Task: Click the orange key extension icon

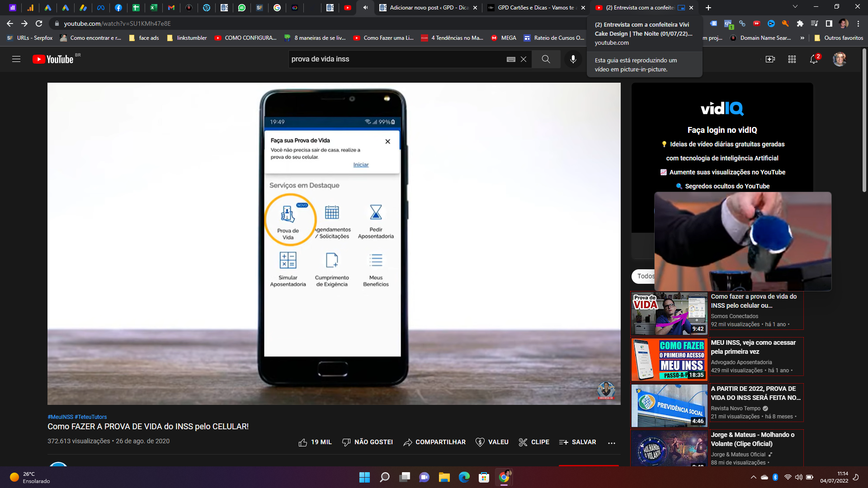Action: coord(785,23)
